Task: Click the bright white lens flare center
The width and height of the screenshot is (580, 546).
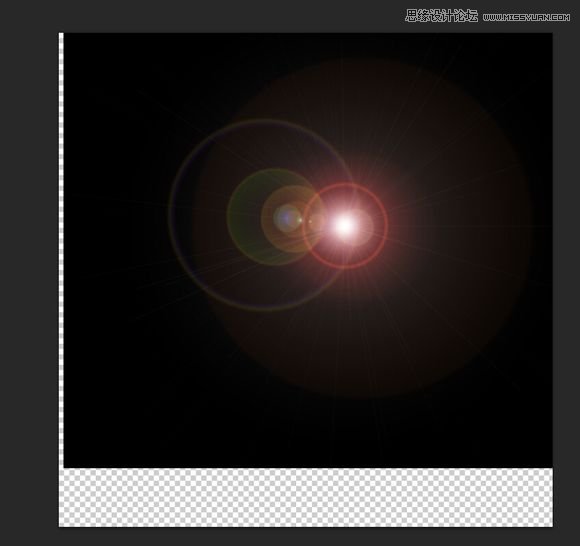Action: 345,225
